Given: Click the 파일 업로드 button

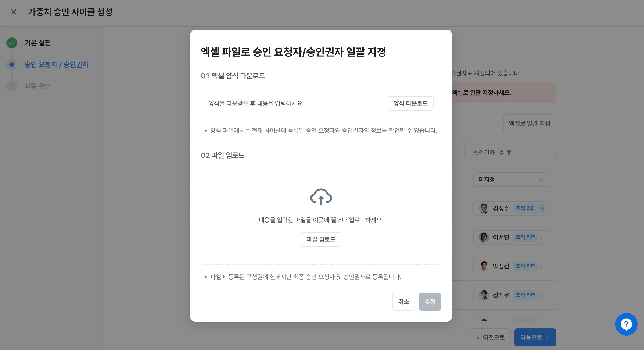Looking at the screenshot, I should [321, 239].
